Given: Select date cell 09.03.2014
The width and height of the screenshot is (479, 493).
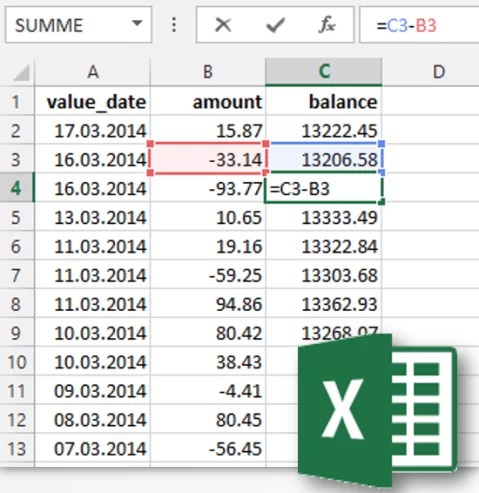Looking at the screenshot, I should [x=92, y=390].
